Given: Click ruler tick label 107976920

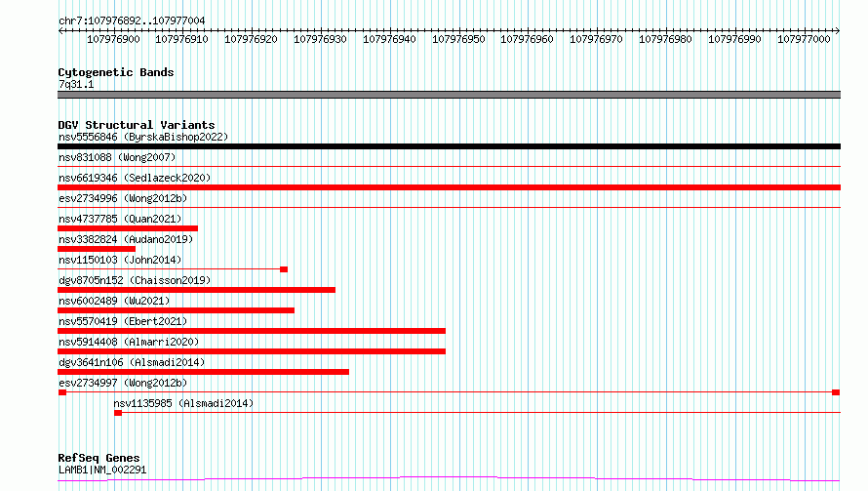Looking at the screenshot, I should click(x=251, y=39).
